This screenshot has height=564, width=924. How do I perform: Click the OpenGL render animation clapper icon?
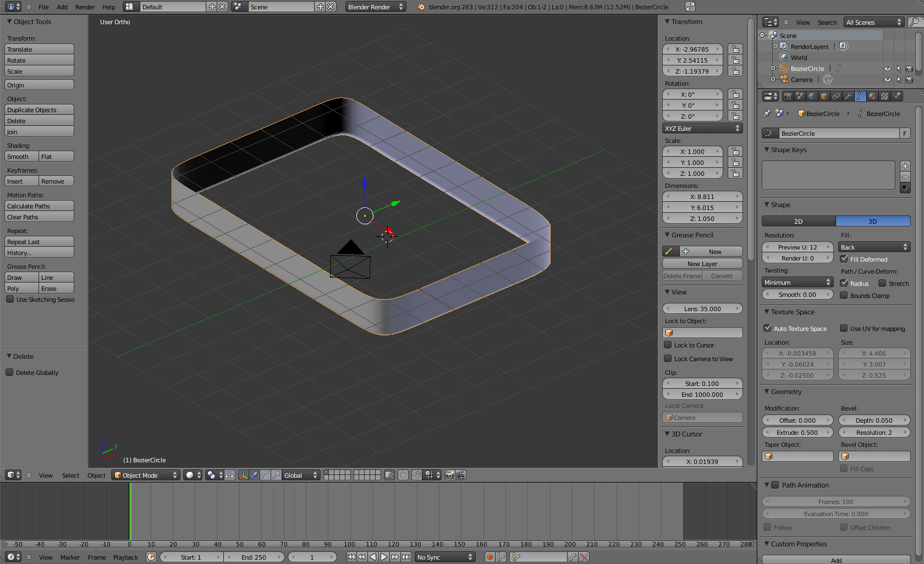461,475
